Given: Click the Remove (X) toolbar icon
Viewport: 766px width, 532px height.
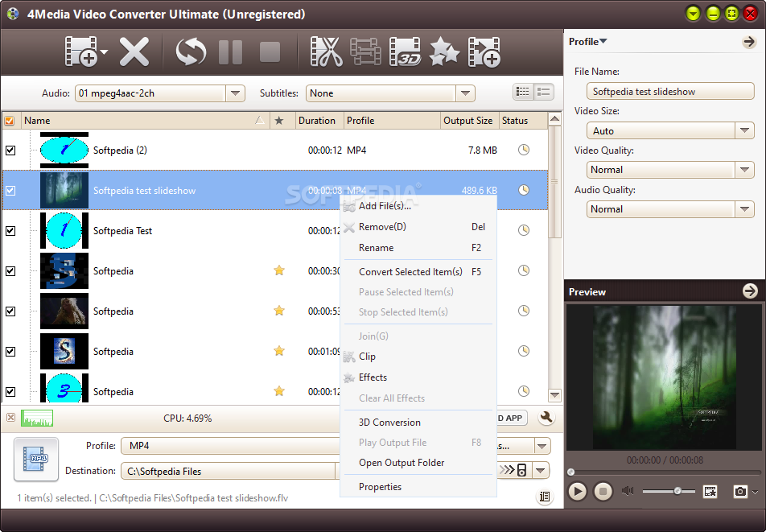Looking at the screenshot, I should pyautogui.click(x=134, y=52).
